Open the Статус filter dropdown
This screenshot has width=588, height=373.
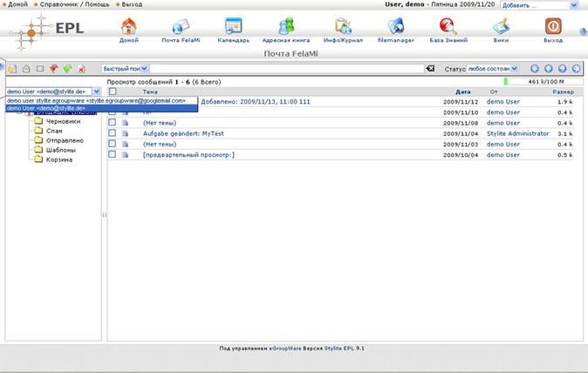tap(493, 68)
